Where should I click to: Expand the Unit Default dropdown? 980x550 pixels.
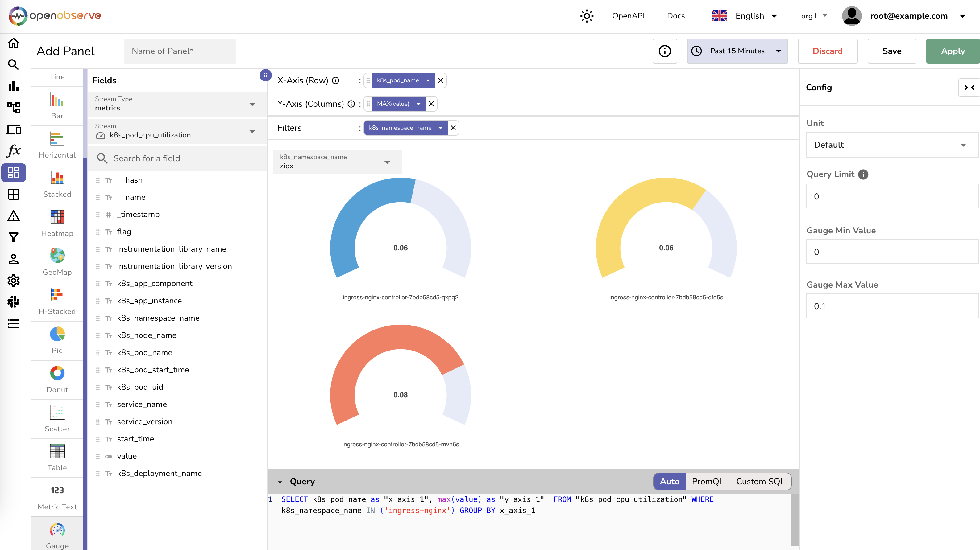pos(891,145)
